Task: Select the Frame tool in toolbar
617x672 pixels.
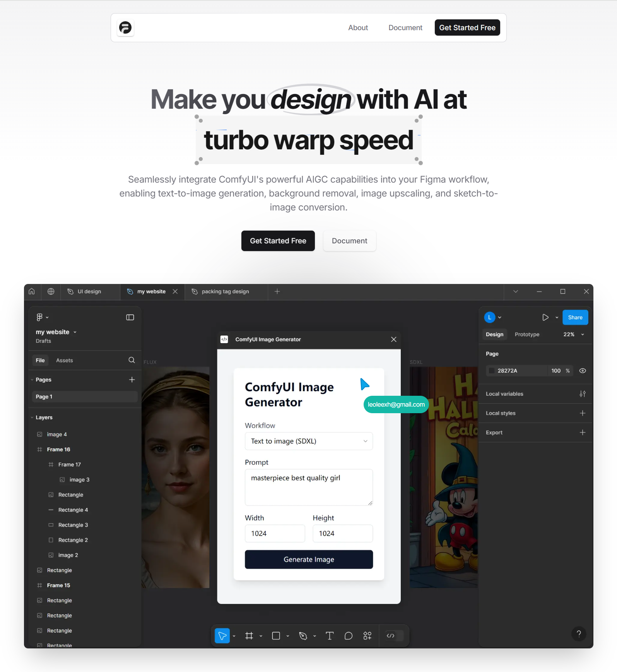Action: pos(249,636)
